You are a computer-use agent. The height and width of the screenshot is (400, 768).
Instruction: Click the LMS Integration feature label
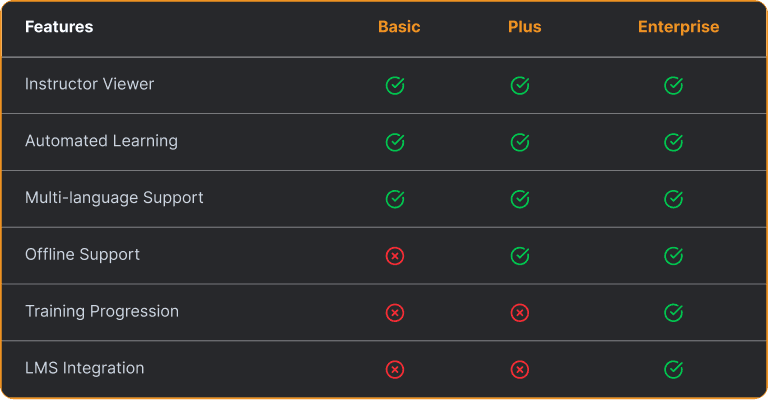click(84, 368)
